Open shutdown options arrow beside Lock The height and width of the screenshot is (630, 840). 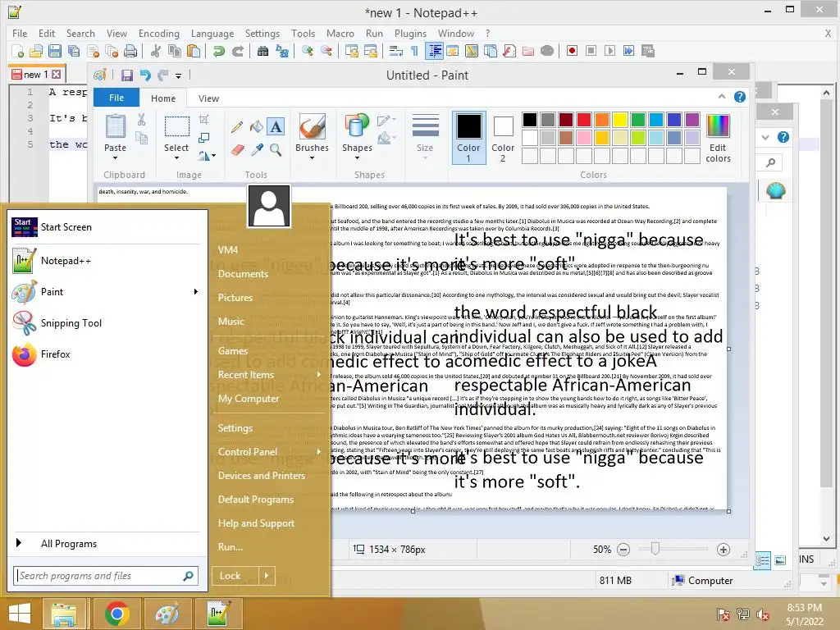(x=267, y=576)
